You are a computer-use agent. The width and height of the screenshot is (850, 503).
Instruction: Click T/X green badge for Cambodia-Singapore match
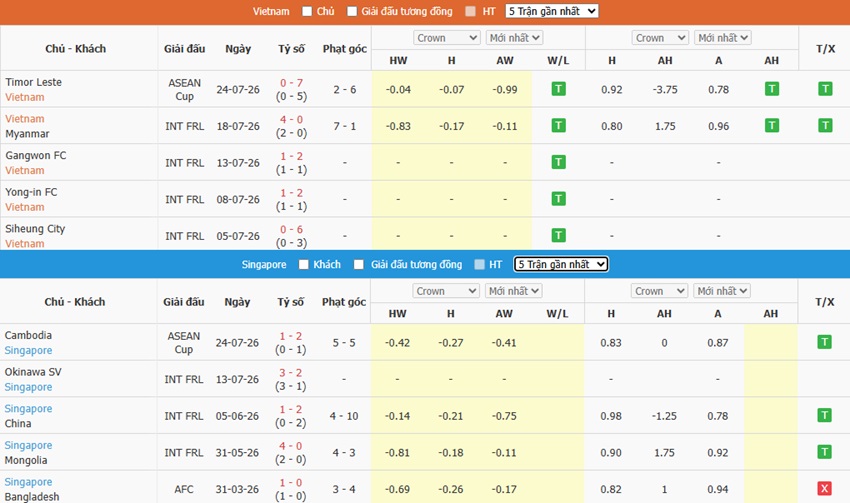click(x=825, y=342)
